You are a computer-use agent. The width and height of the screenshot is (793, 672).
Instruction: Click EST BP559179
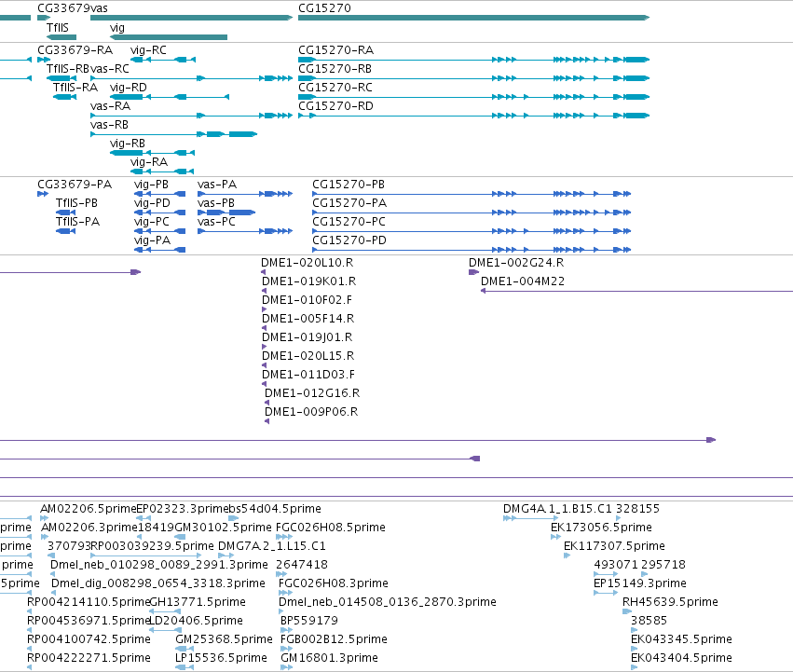[x=309, y=621]
